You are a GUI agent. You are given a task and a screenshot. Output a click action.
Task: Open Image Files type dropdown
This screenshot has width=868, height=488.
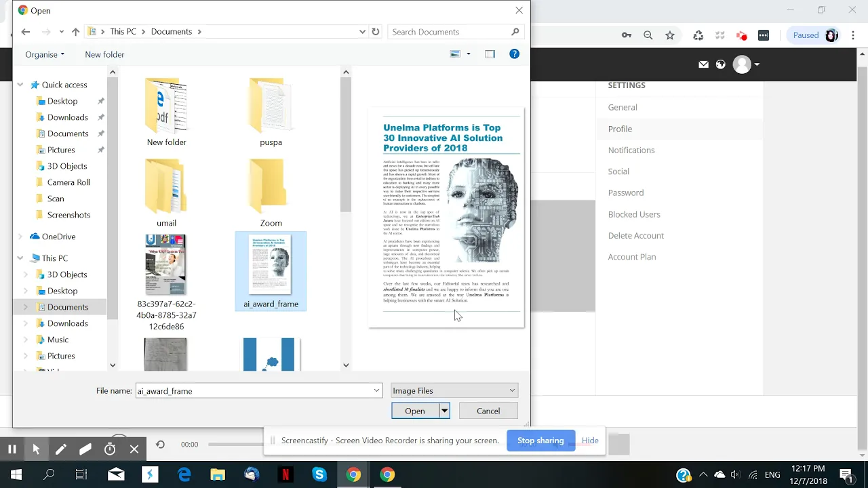[454, 390]
